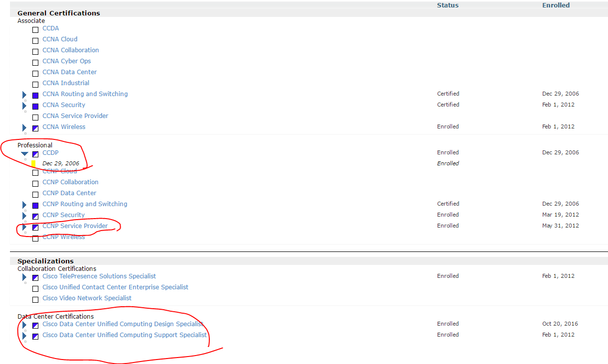The image size is (608, 364).
Task: Tick the CCNP Collaboration checkbox
Action: click(x=35, y=184)
